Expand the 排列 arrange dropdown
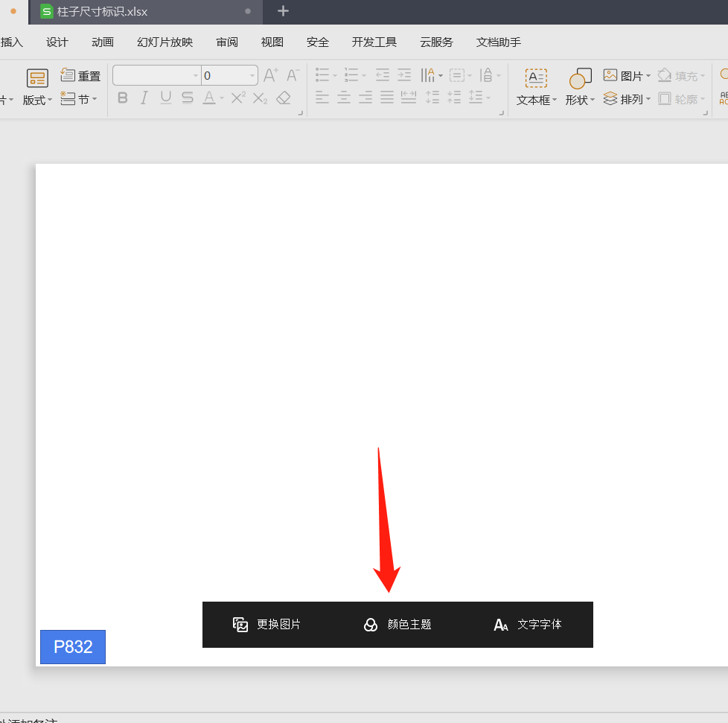 point(648,99)
